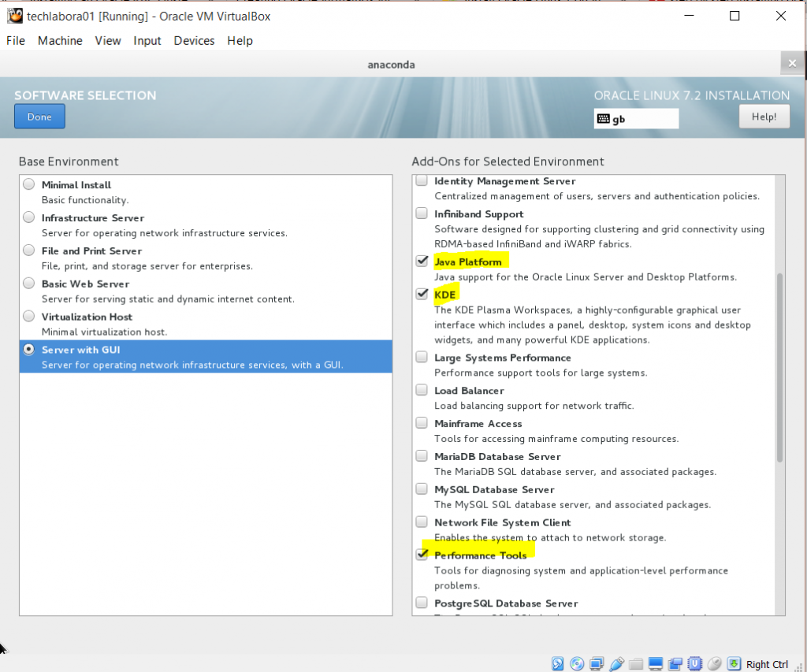Click the CPU virtualization chip status icon
The height and width of the screenshot is (672, 807).
click(695, 664)
